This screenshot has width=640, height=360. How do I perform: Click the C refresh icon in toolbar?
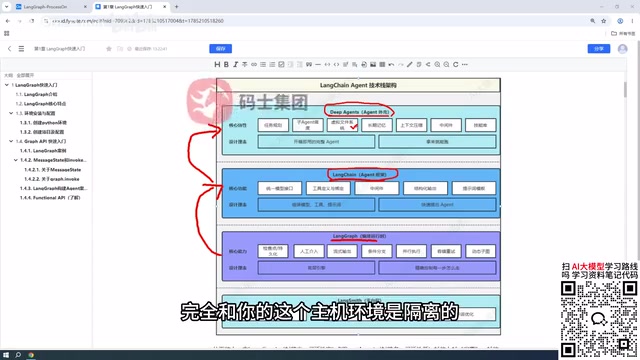pos(456,64)
